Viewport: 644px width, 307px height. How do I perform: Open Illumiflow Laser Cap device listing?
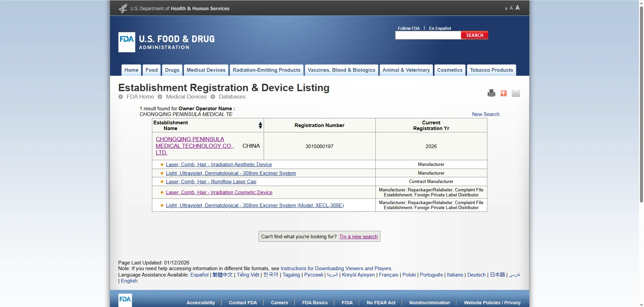(211, 182)
